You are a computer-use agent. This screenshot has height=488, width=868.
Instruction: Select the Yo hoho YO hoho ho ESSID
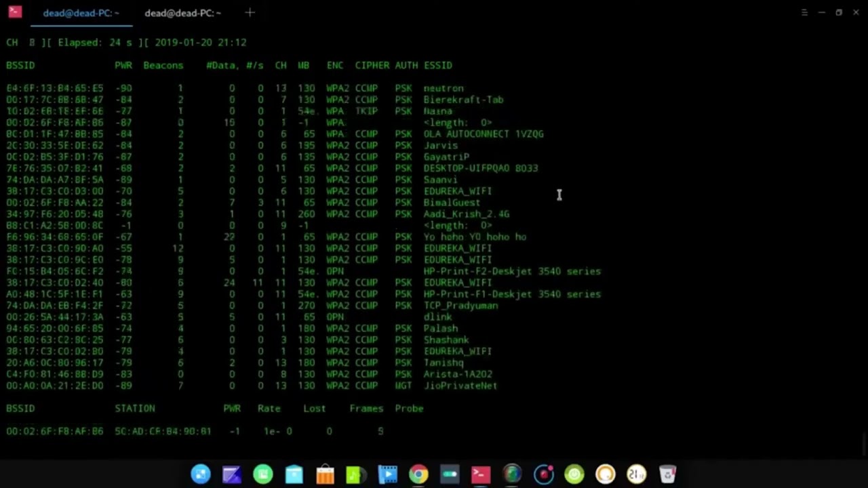coord(475,237)
